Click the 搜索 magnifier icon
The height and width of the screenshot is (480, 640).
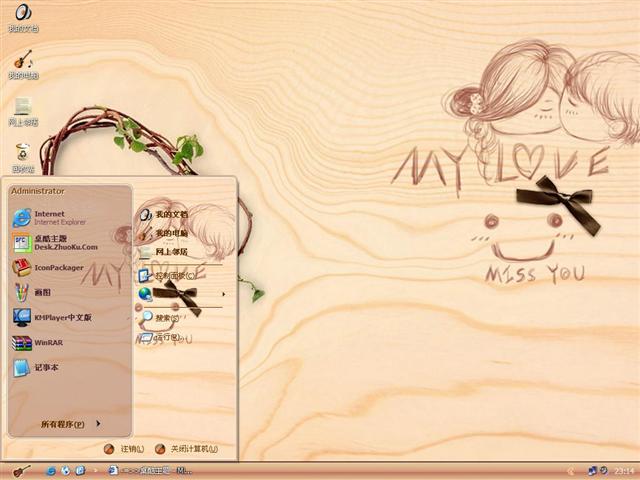(146, 317)
